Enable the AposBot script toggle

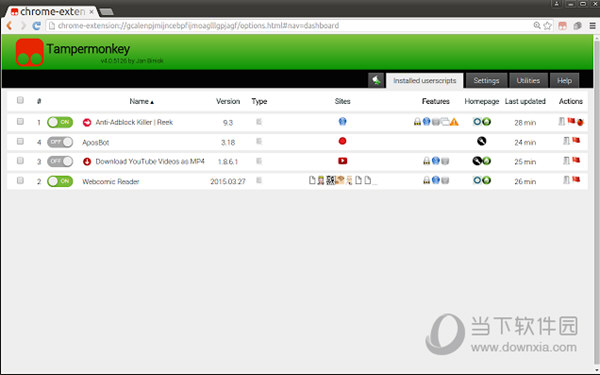60,142
